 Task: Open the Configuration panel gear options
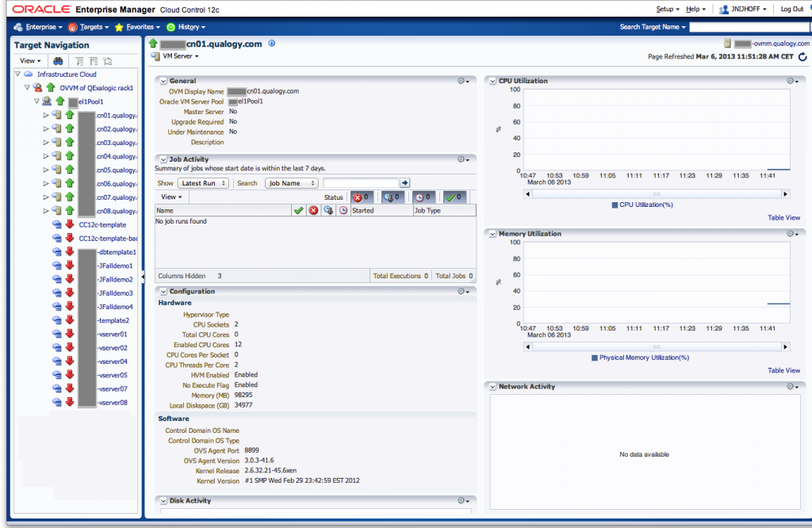[463, 292]
